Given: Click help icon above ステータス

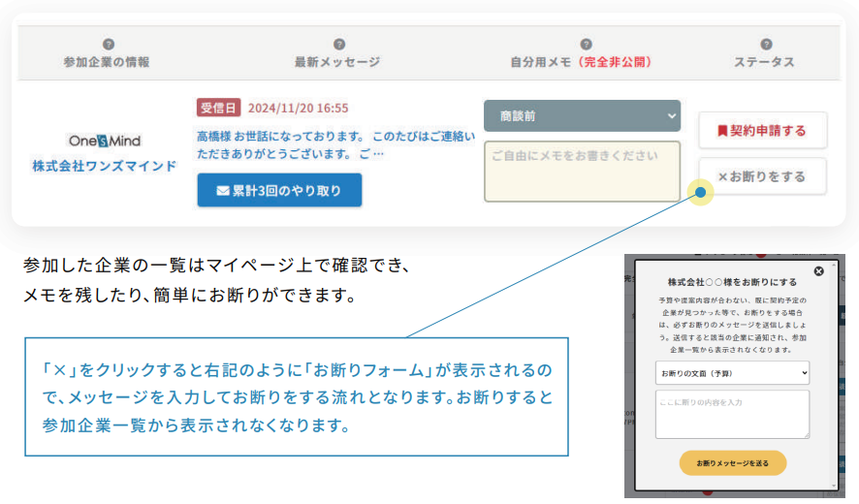Looking at the screenshot, I should coord(766,44).
